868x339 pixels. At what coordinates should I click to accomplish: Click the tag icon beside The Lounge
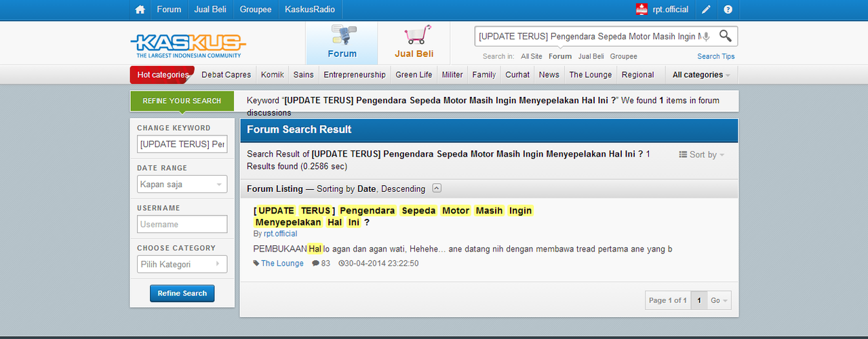256,263
